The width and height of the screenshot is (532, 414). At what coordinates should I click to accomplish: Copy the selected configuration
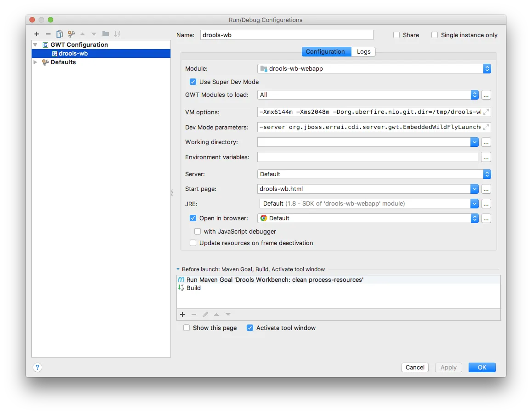(x=60, y=34)
